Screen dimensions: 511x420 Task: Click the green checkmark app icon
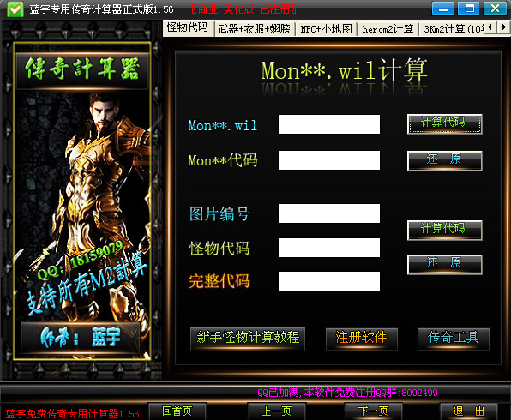[15, 9]
